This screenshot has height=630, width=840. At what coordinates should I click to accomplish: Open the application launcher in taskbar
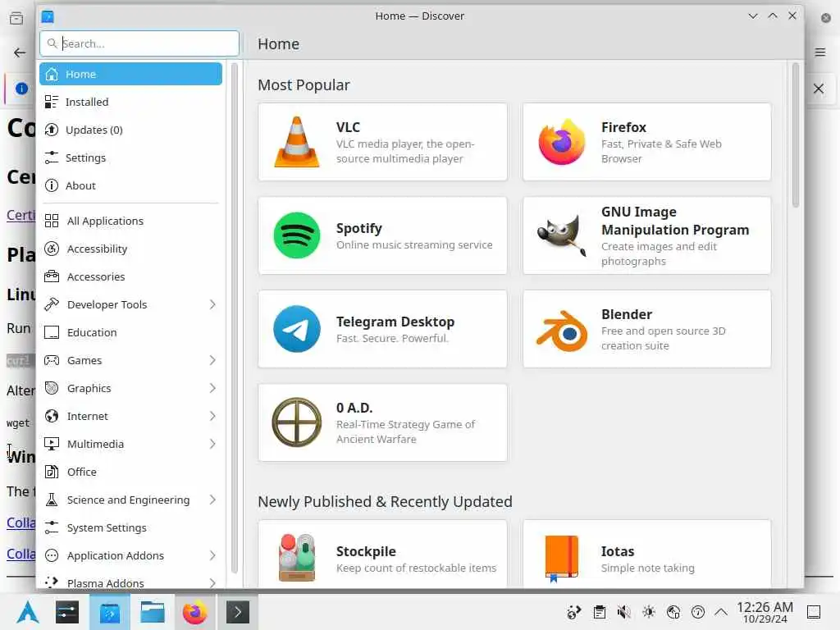[27, 612]
